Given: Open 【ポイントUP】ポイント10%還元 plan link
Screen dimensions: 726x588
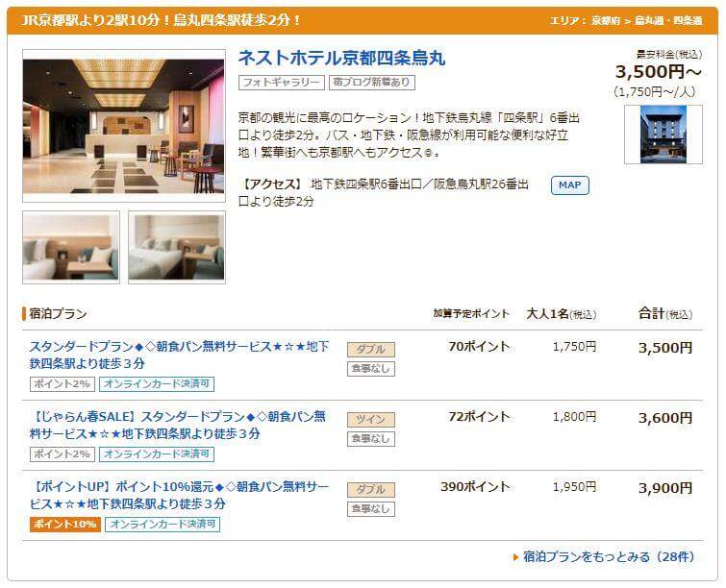Looking at the screenshot, I should coord(179,495).
